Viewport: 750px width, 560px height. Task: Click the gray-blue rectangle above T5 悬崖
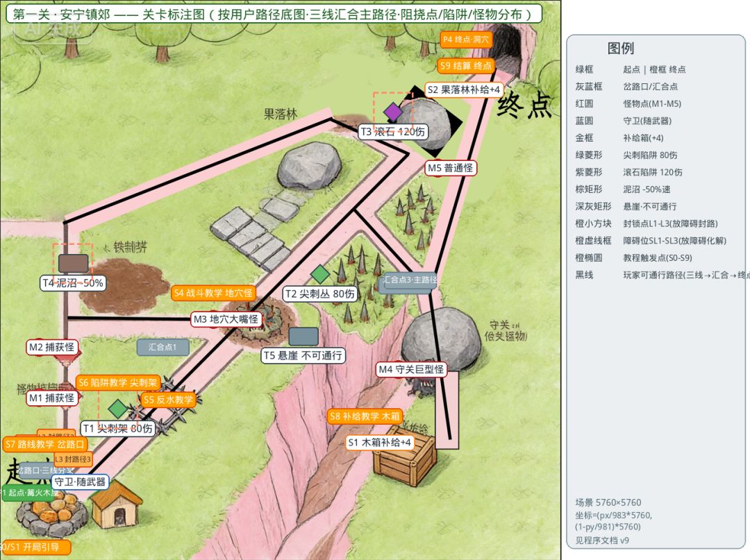point(303,337)
